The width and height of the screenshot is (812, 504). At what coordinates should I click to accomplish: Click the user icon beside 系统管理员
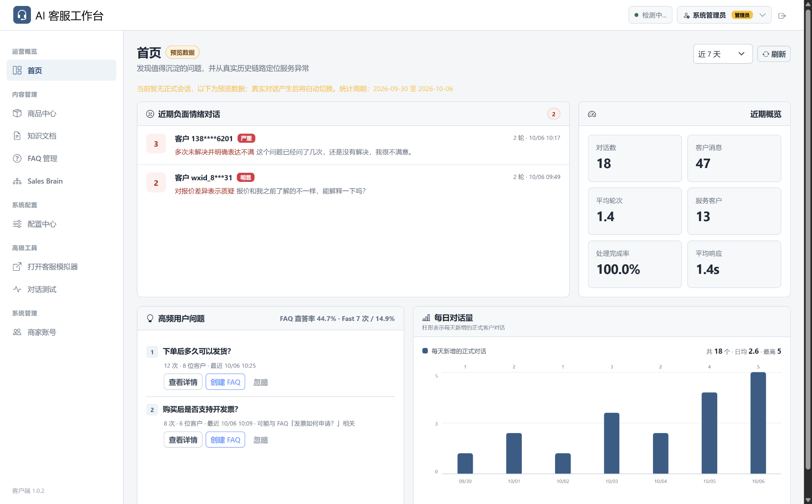[x=686, y=15]
